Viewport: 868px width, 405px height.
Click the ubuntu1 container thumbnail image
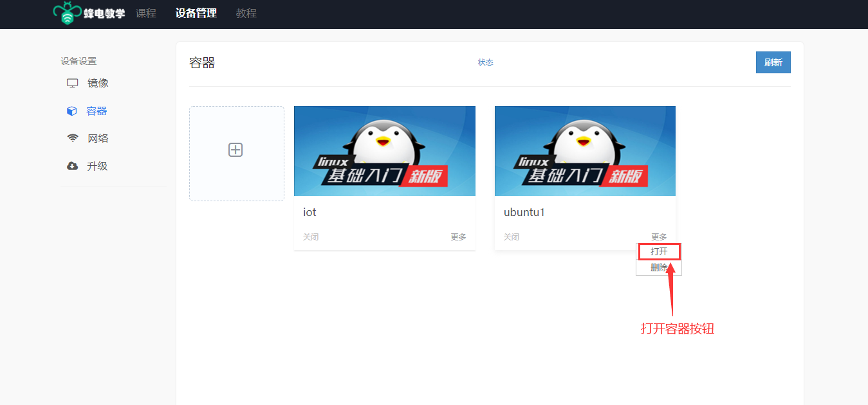pyautogui.click(x=585, y=151)
